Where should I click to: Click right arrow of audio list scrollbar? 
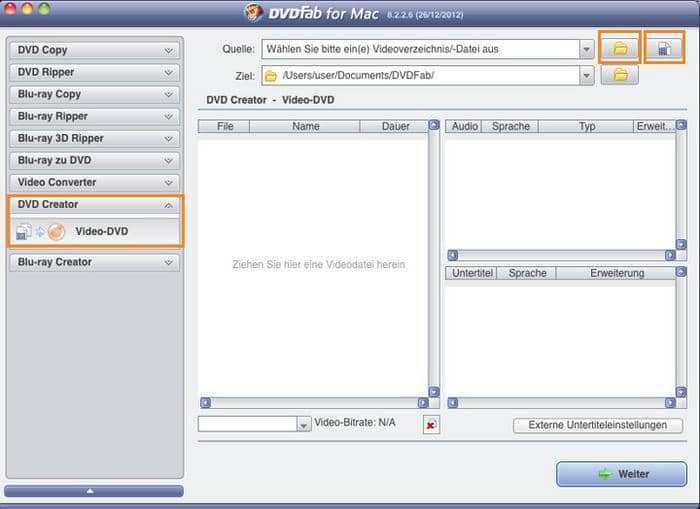670,255
